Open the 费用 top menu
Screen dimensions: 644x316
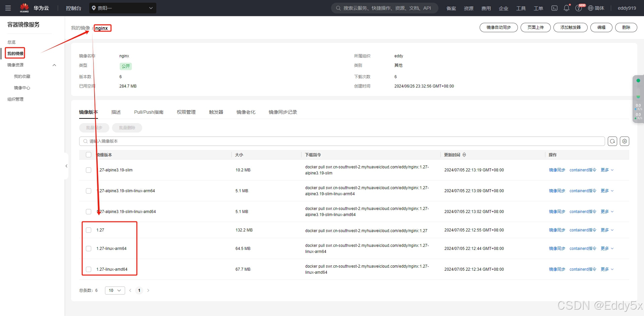tap(486, 8)
